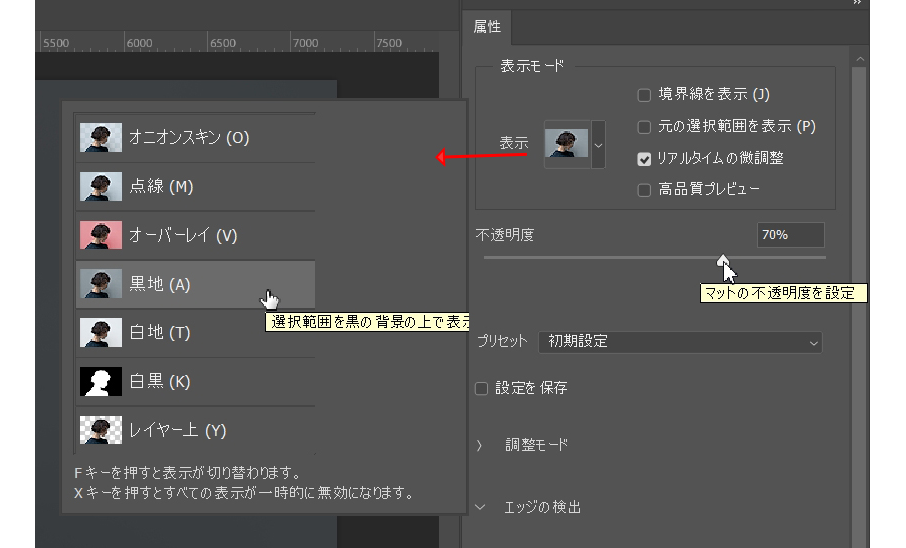Collapse the エッジの検出 section
Viewport: 906px width, 548px height.
480,508
